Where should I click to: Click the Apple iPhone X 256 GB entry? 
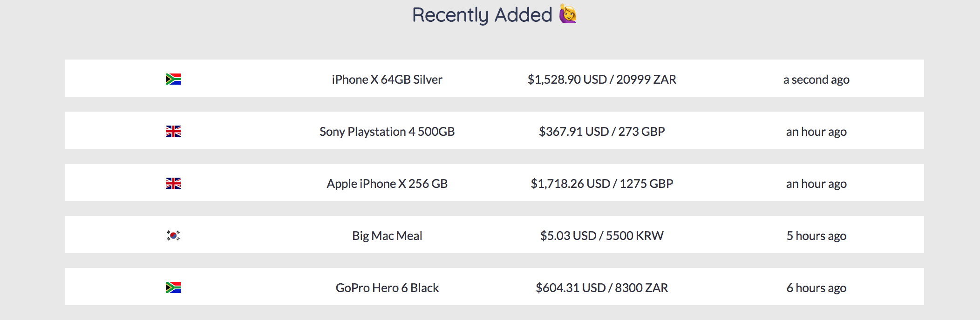tap(386, 183)
